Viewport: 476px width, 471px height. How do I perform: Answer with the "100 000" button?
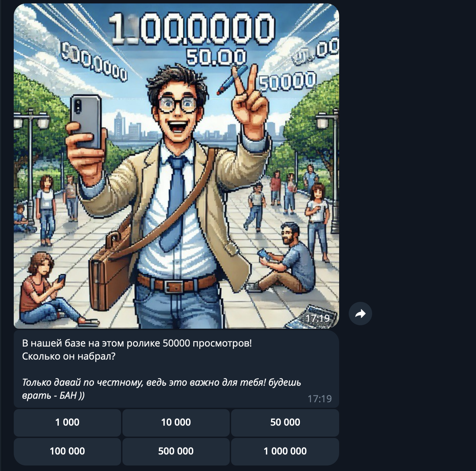(x=67, y=451)
